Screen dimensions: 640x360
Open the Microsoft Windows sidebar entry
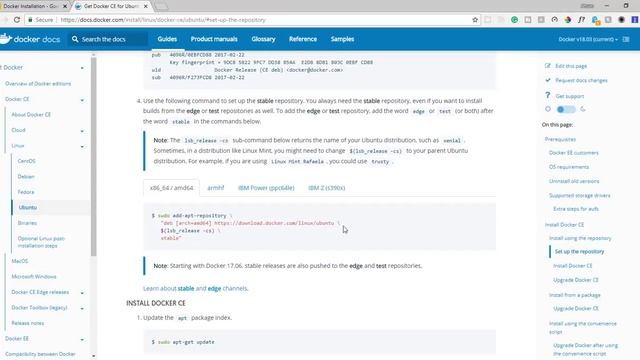[x=34, y=276]
